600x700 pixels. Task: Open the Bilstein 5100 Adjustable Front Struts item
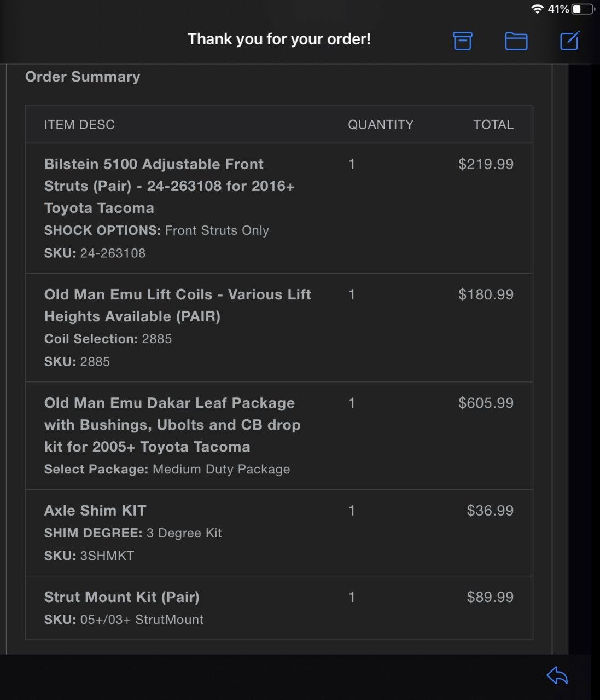click(x=170, y=186)
